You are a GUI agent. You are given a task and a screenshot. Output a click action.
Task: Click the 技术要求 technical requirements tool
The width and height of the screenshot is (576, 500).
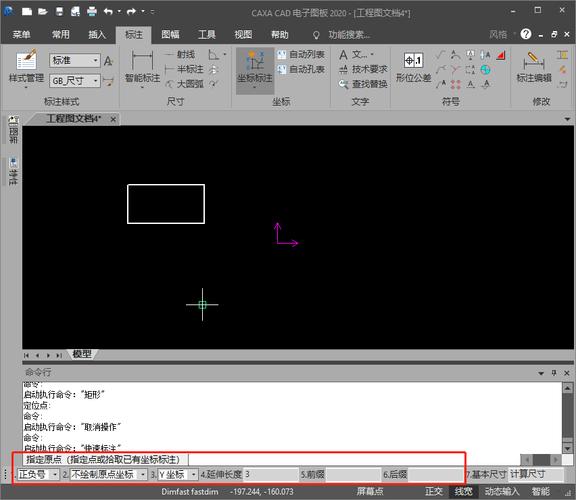(363, 69)
